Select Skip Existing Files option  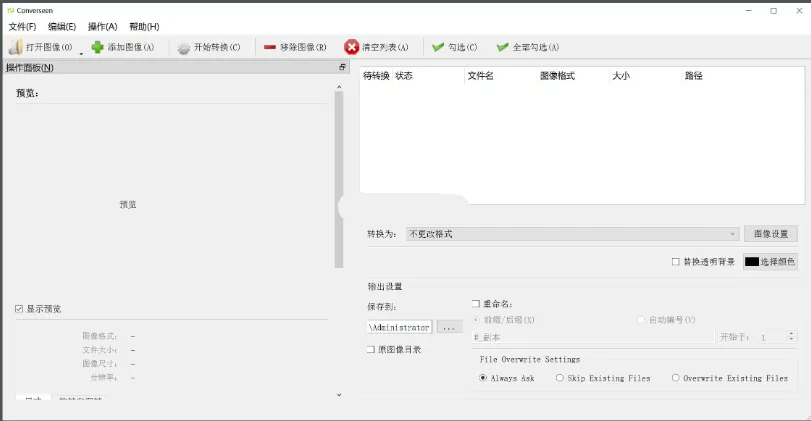pos(560,378)
